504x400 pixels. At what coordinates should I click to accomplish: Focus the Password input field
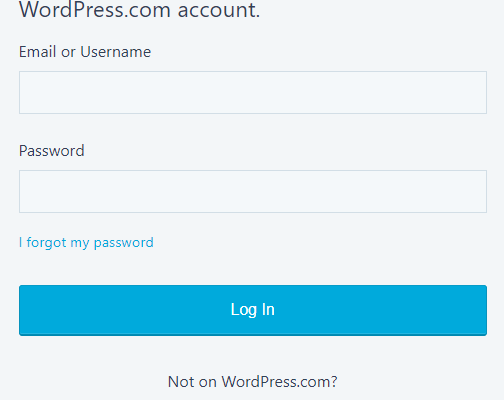(x=253, y=191)
